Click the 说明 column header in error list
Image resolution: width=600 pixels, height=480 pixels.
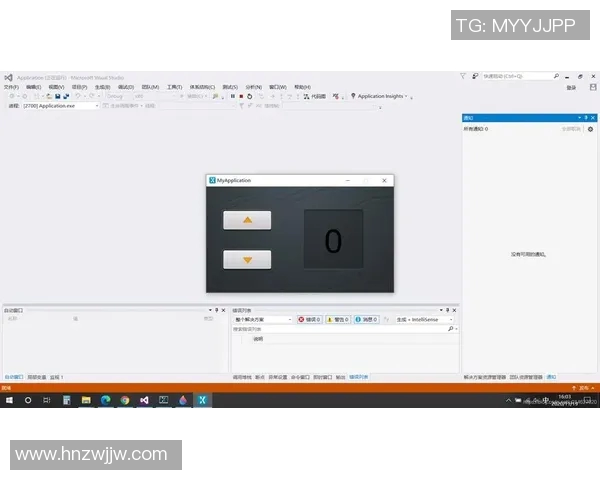point(258,339)
